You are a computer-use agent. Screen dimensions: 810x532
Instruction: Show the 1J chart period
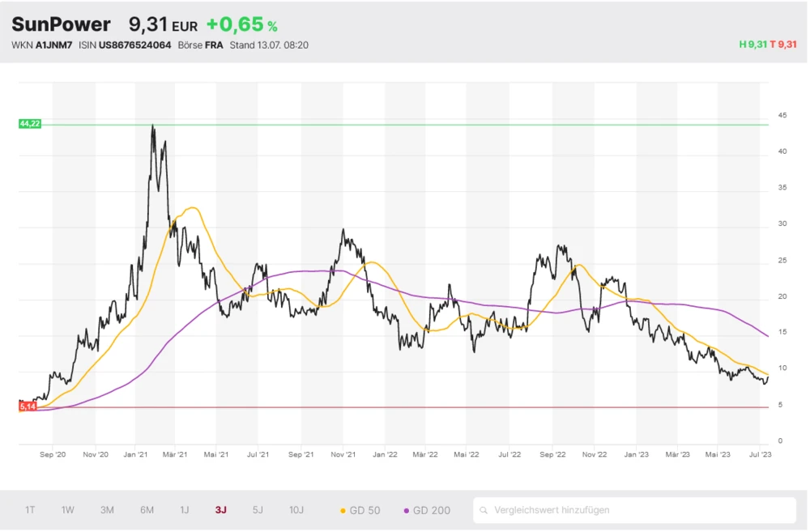[185, 510]
